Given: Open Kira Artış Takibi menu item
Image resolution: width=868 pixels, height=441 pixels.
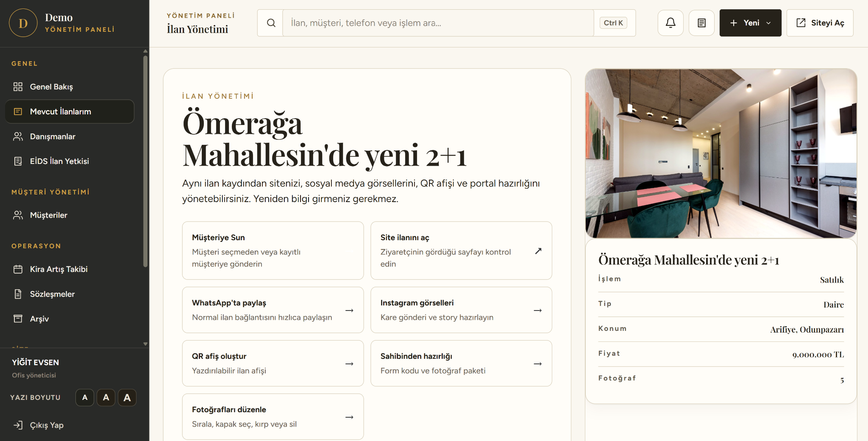Looking at the screenshot, I should 70,269.
